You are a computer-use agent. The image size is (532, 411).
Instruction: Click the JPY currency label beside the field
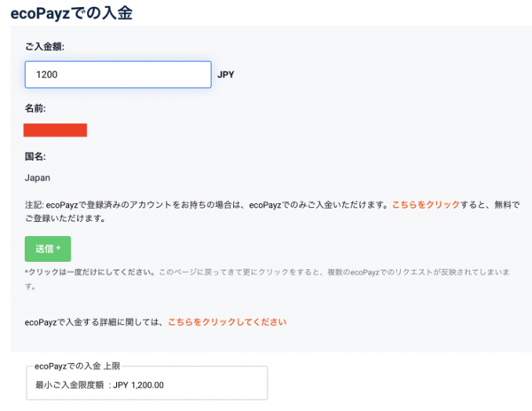click(x=225, y=75)
